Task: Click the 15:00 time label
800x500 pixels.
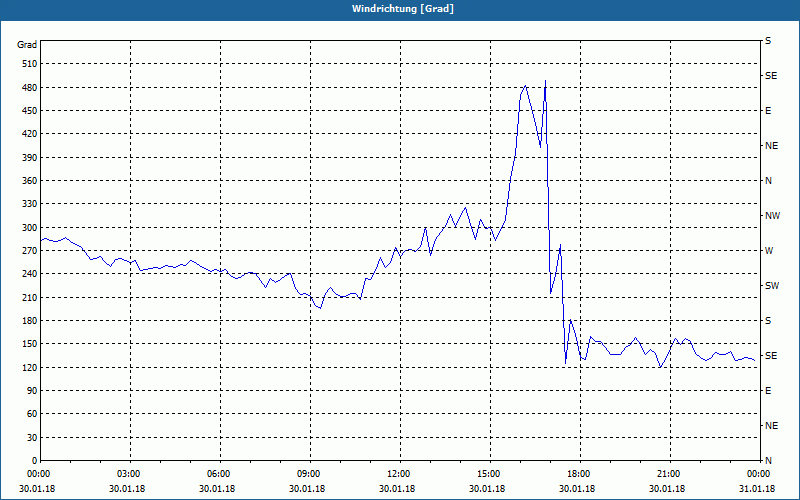Action: pos(490,473)
